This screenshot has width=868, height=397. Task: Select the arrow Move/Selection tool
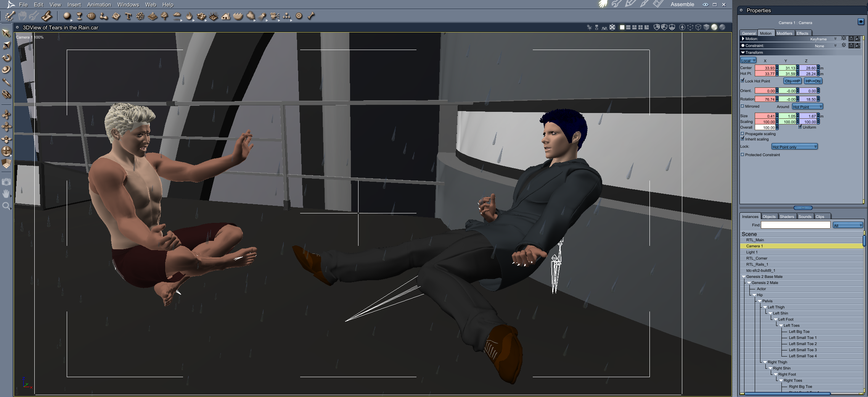(6, 33)
